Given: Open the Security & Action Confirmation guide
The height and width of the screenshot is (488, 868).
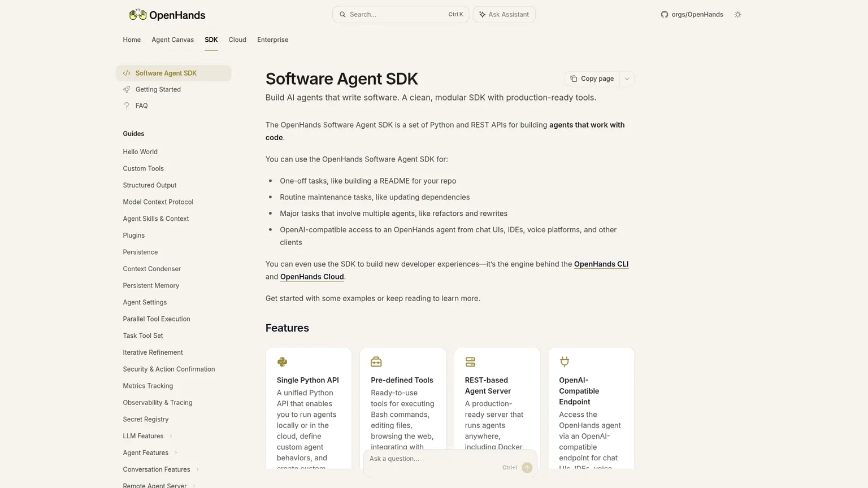Looking at the screenshot, I should [x=169, y=369].
